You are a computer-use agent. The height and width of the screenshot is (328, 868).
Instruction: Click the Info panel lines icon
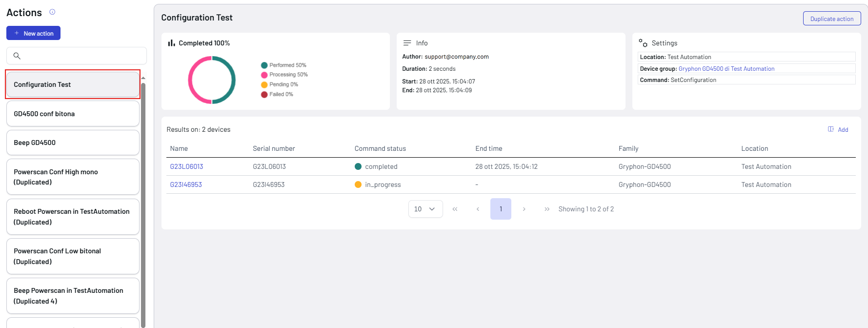pos(407,43)
